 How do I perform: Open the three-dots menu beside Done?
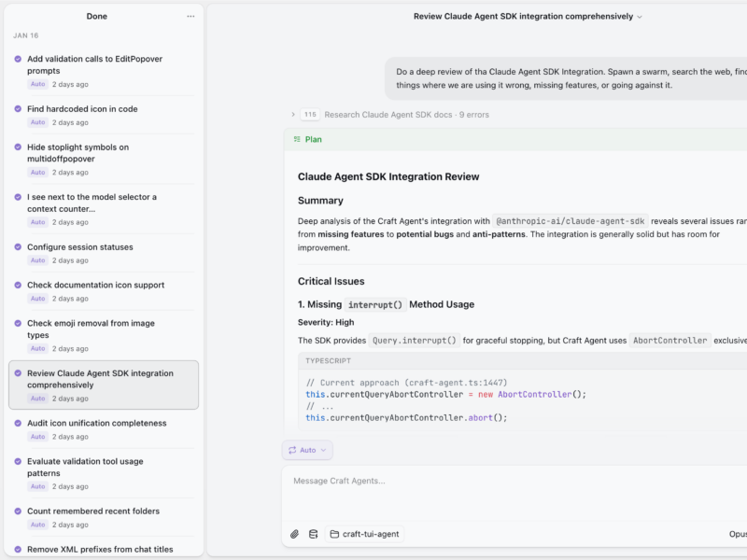click(190, 16)
